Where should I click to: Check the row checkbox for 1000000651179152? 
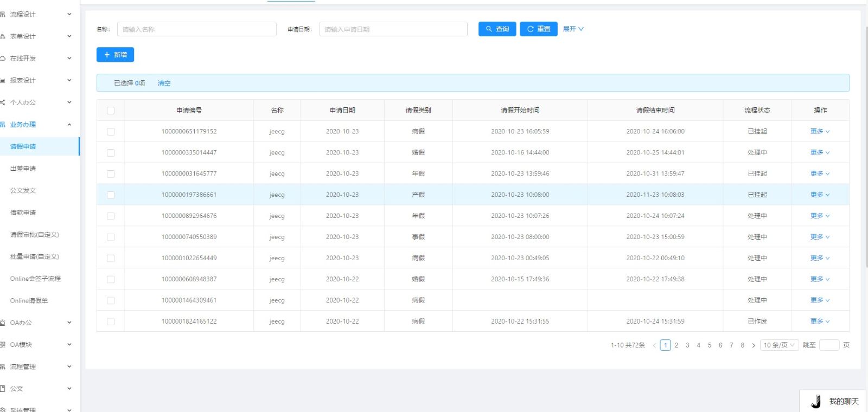point(111,132)
